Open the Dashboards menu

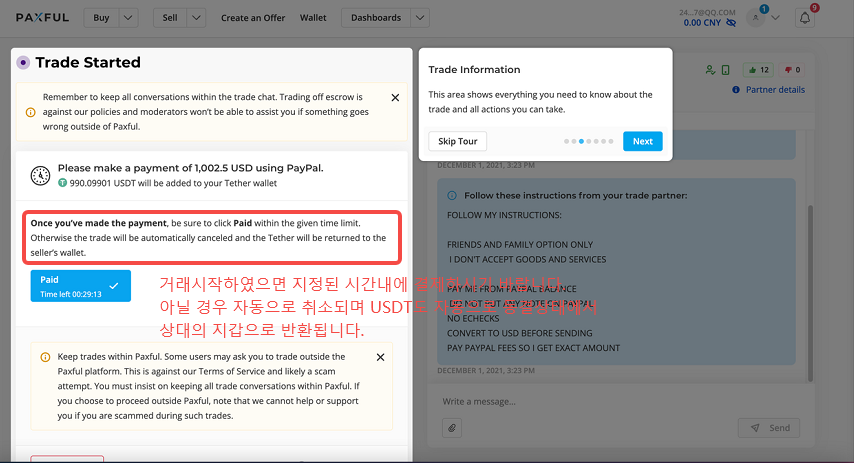click(x=376, y=17)
